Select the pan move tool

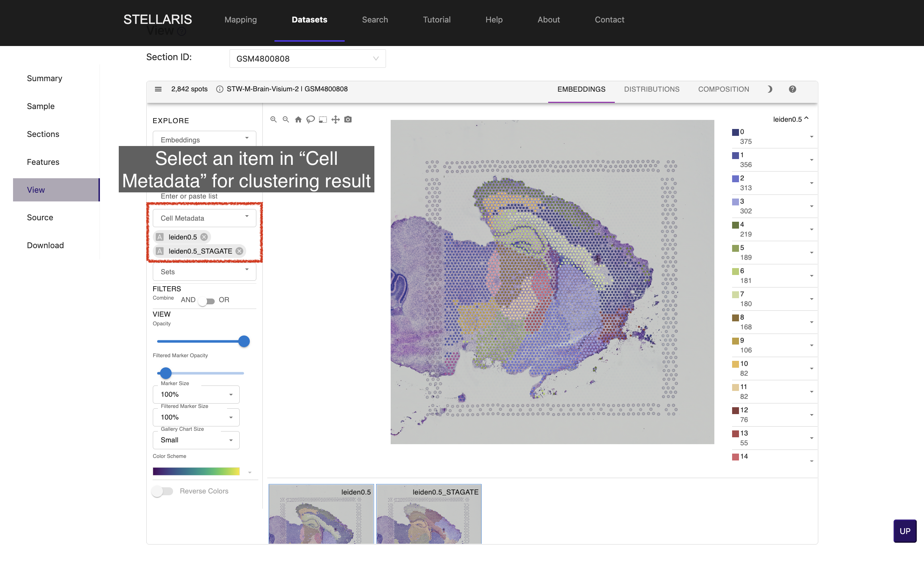click(x=336, y=119)
